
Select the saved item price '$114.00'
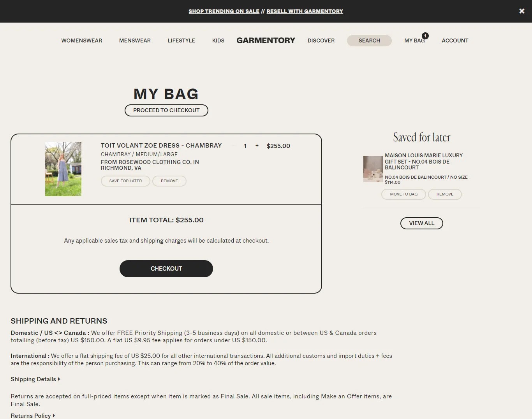pos(393,182)
